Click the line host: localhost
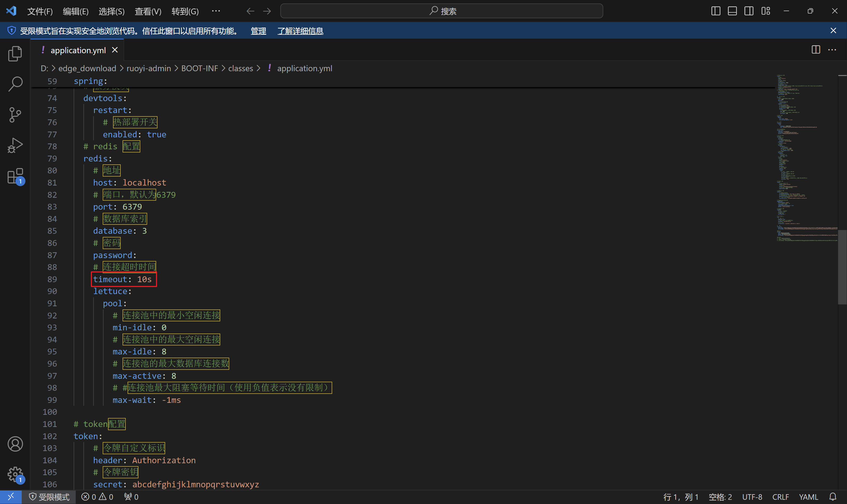 (130, 183)
